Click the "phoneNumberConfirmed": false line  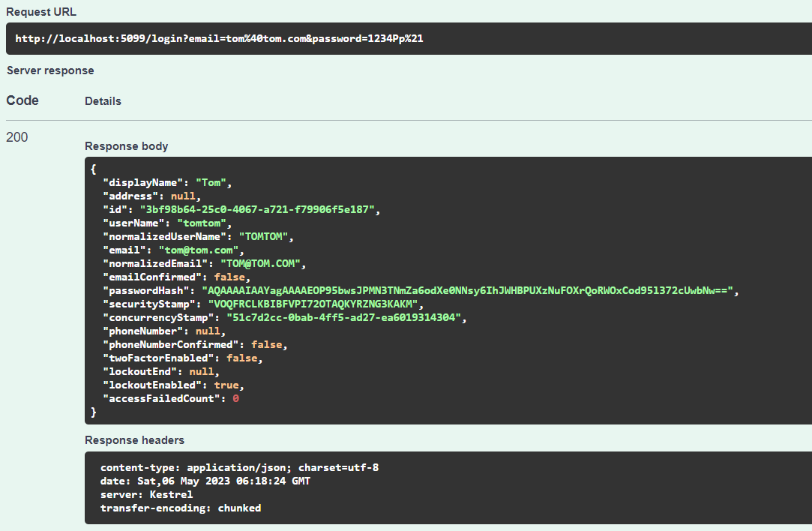195,344
